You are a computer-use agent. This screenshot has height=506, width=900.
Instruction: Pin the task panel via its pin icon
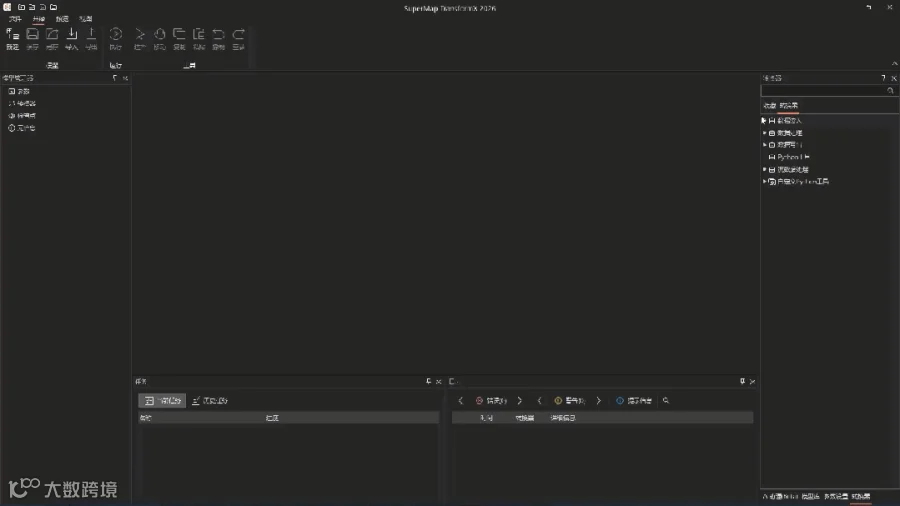pyautogui.click(x=428, y=382)
